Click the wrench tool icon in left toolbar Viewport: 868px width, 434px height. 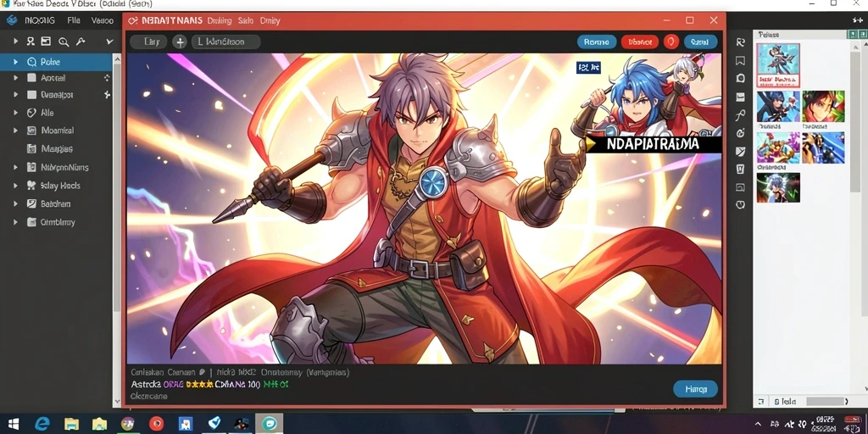pos(81,42)
